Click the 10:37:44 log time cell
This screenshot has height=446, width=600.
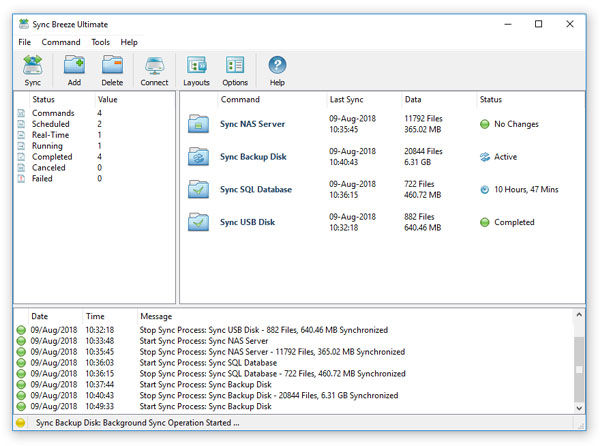pyautogui.click(x=99, y=384)
